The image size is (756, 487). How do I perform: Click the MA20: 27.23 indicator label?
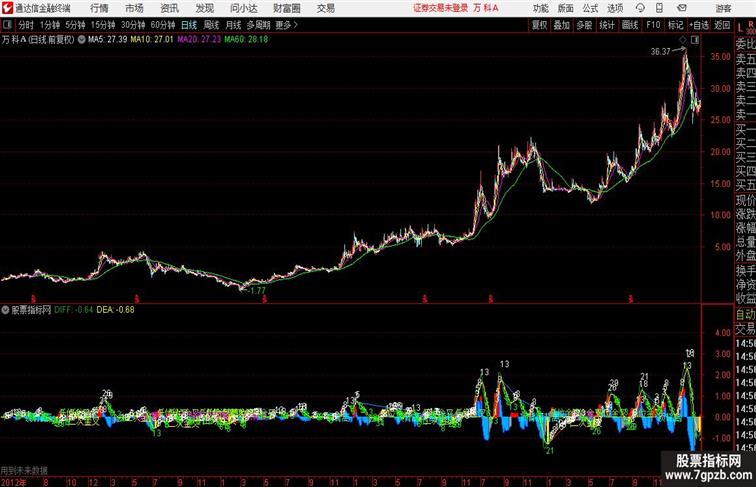[199, 40]
